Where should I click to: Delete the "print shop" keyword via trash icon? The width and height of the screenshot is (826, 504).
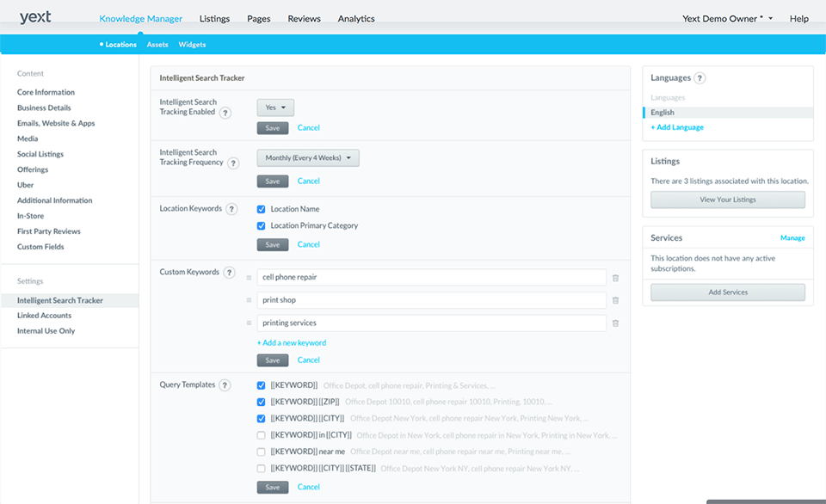tap(616, 300)
